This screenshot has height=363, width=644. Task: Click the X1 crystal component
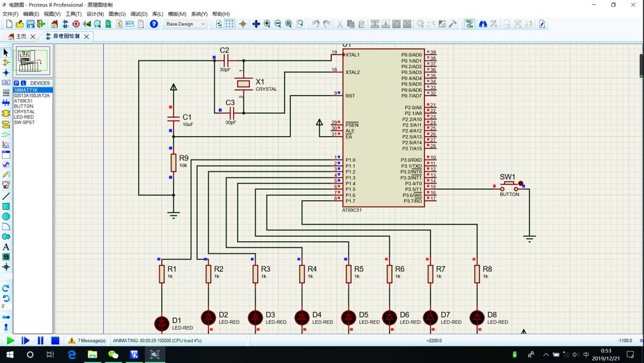tap(243, 84)
